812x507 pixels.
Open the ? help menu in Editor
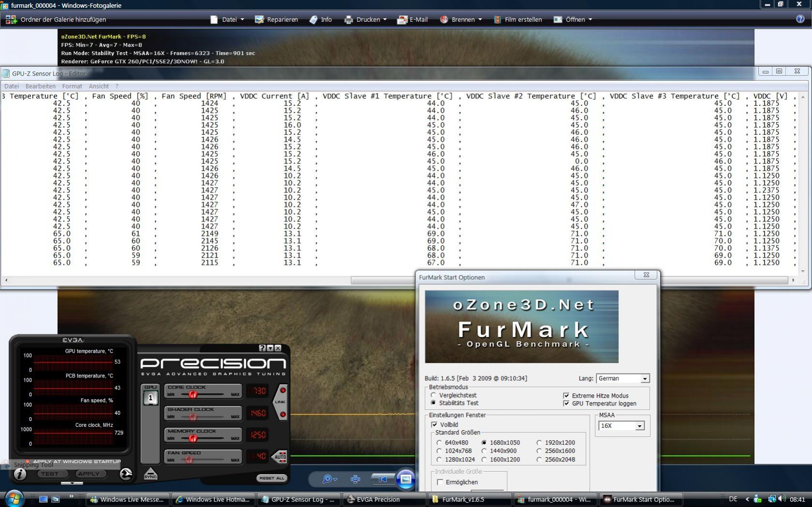click(x=117, y=86)
